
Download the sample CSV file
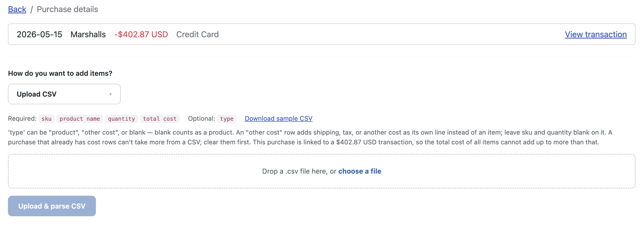(279, 119)
